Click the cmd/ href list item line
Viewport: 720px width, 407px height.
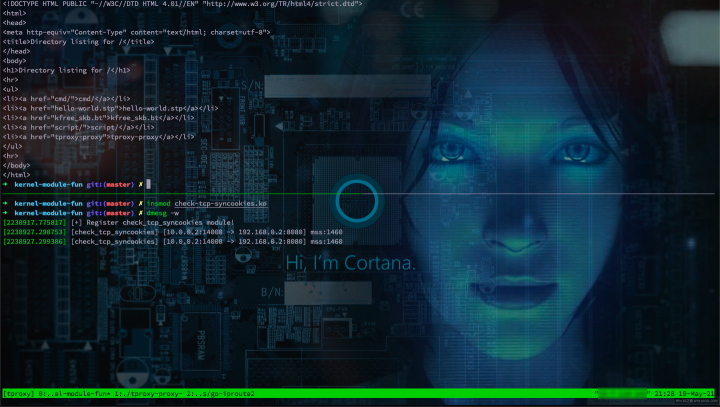click(x=67, y=99)
